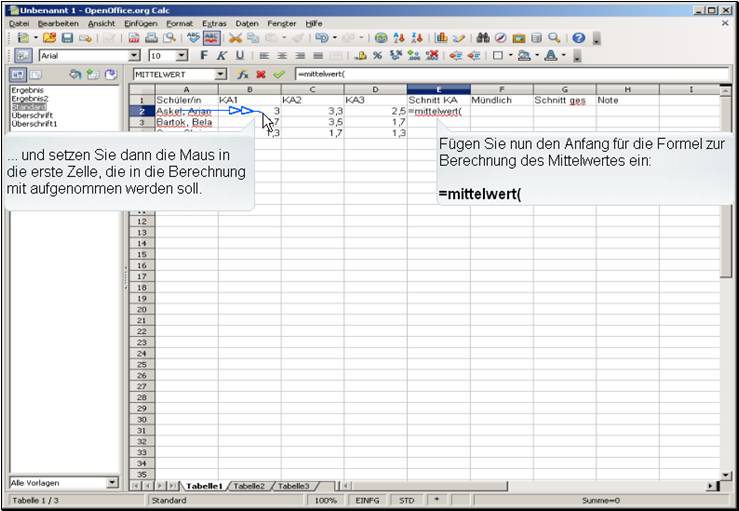Open the Function Wizard (fx) icon
Screen dimensions: 739x511
click(x=243, y=75)
